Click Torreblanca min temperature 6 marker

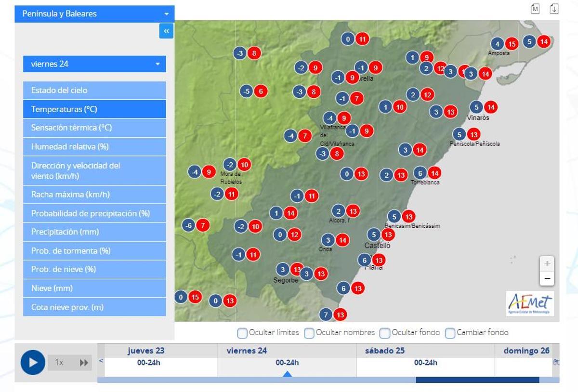(420, 173)
